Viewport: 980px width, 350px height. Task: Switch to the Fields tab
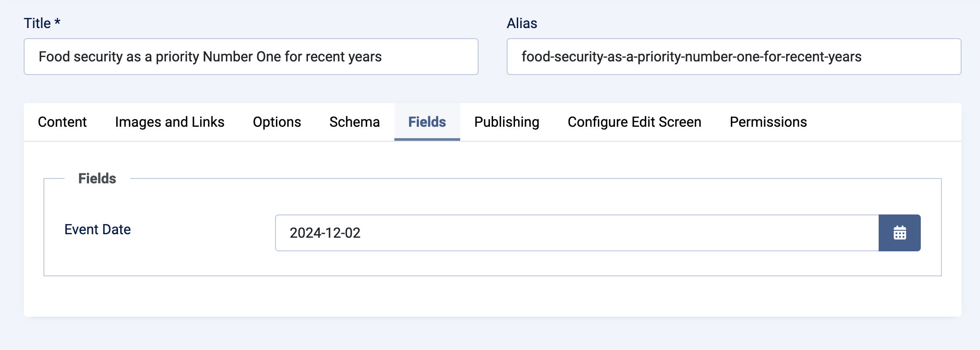426,122
